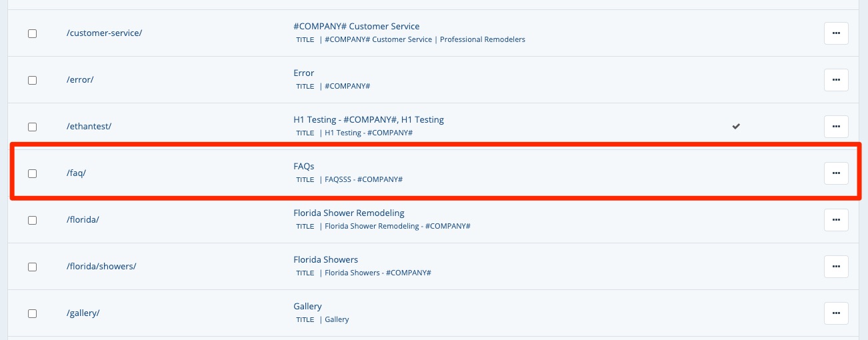
Task: Open the ellipsis menu for /customer-service/ row
Action: pyautogui.click(x=836, y=33)
